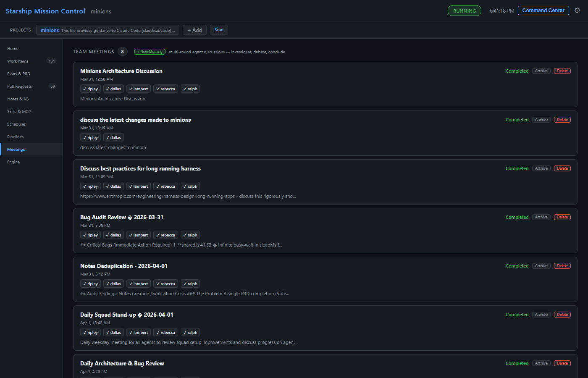The width and height of the screenshot is (588, 378).
Task: Click the Starship Mission Control title
Action: tap(45, 11)
